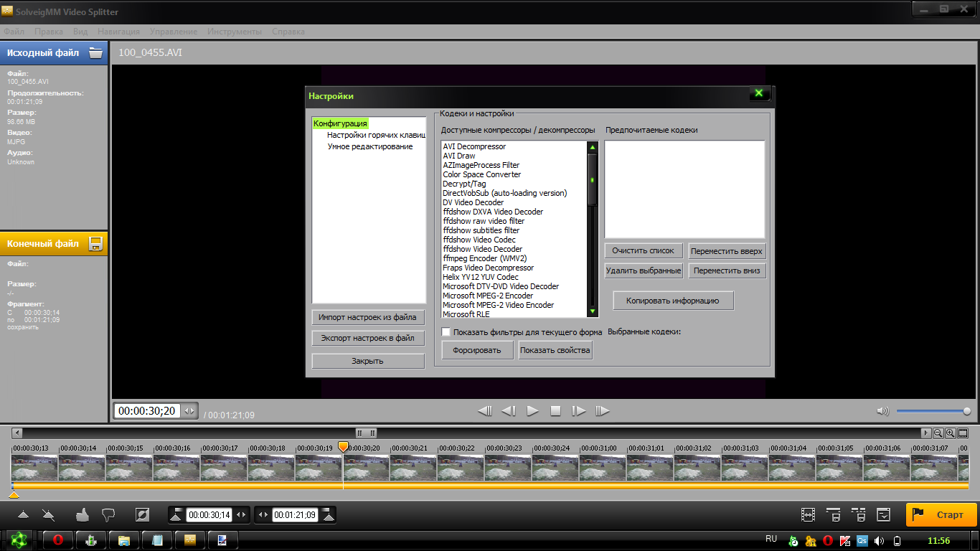Open the Файл menu

pos(14,32)
